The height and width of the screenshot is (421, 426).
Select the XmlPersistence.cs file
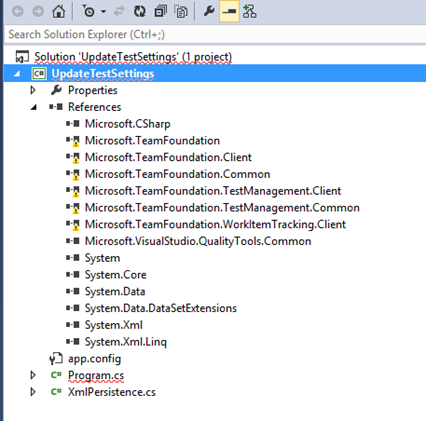pyautogui.click(x=112, y=392)
